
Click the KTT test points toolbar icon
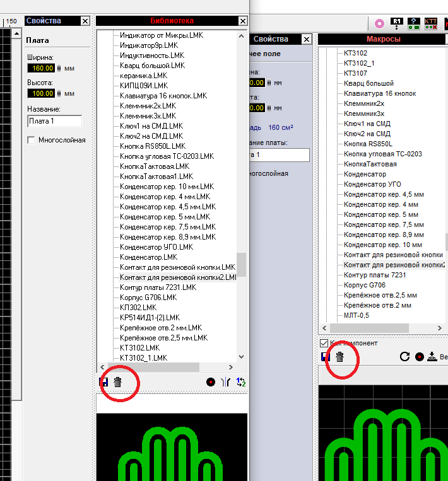pyautogui.click(x=431, y=24)
